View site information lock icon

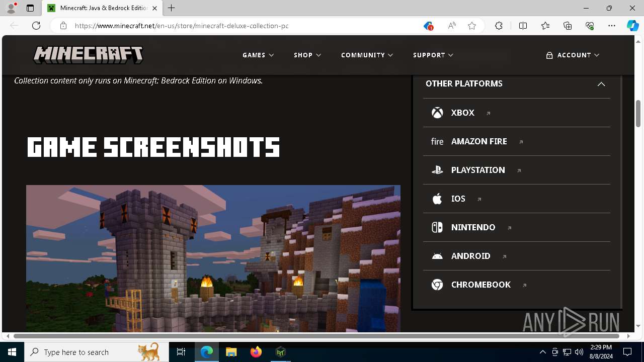pyautogui.click(x=63, y=26)
